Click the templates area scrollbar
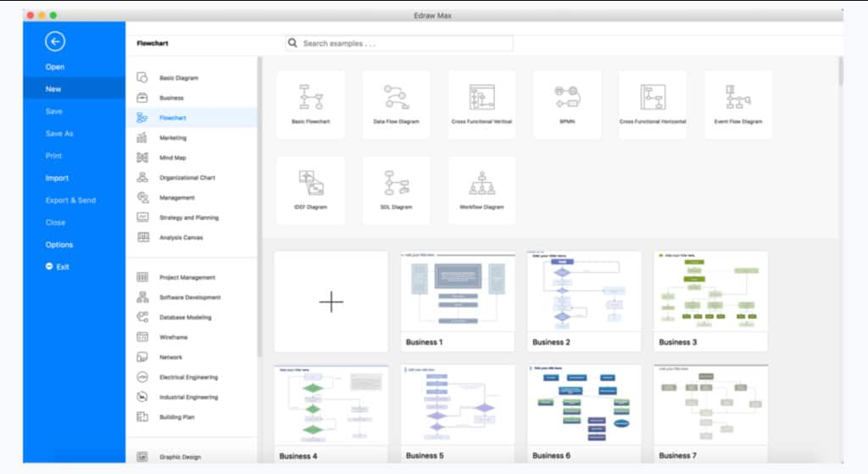 coord(841,71)
